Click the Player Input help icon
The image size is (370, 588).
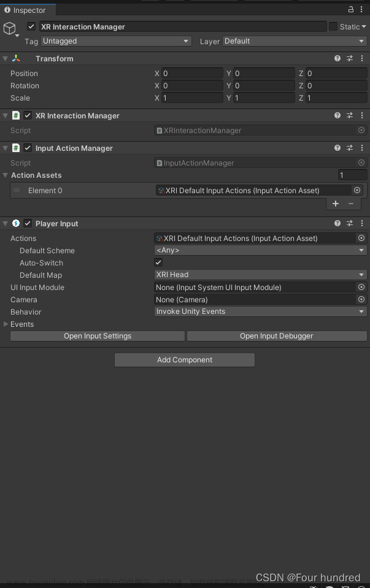[336, 223]
